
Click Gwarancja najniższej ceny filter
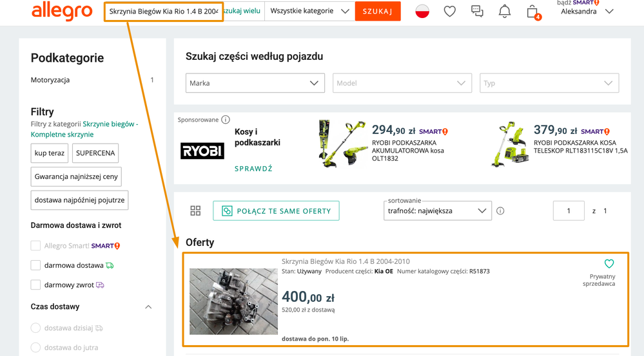click(x=76, y=176)
